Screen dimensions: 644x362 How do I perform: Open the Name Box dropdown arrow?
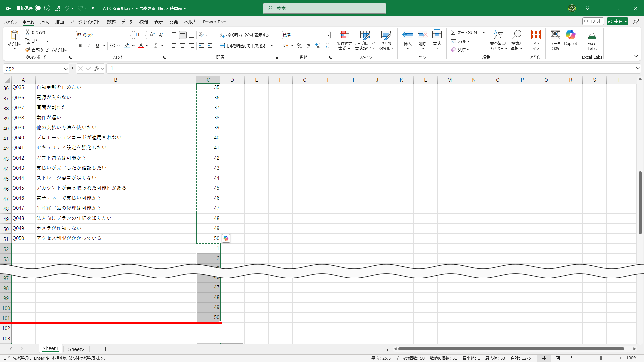pos(66,69)
